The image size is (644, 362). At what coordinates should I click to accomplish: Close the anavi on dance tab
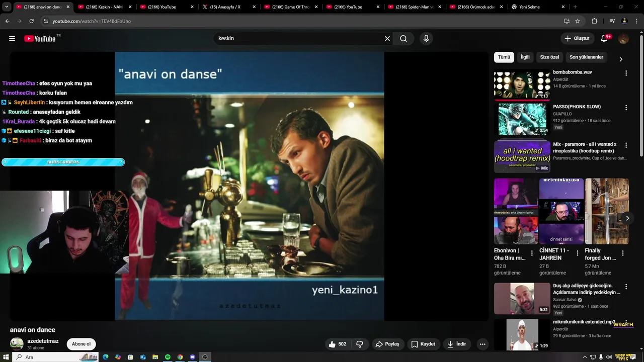pyautogui.click(x=68, y=7)
